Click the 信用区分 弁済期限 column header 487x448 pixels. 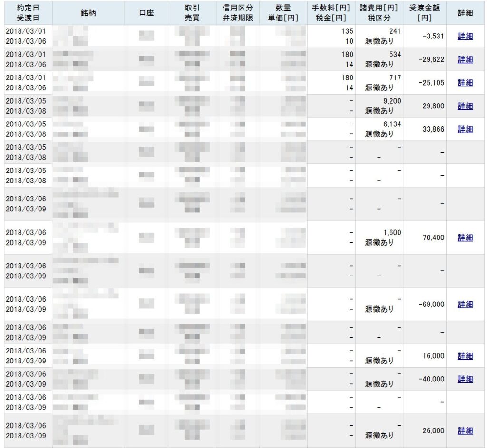tap(237, 13)
